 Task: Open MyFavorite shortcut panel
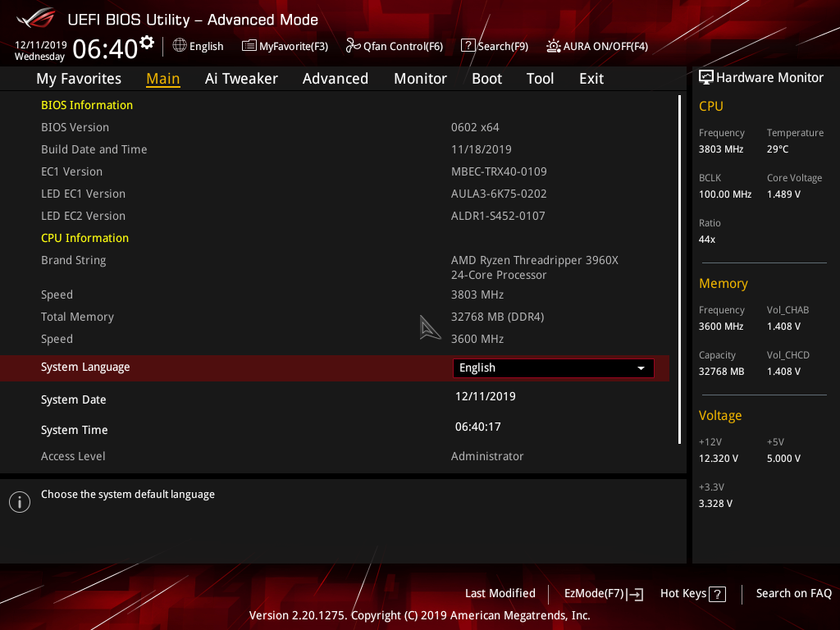click(x=285, y=46)
